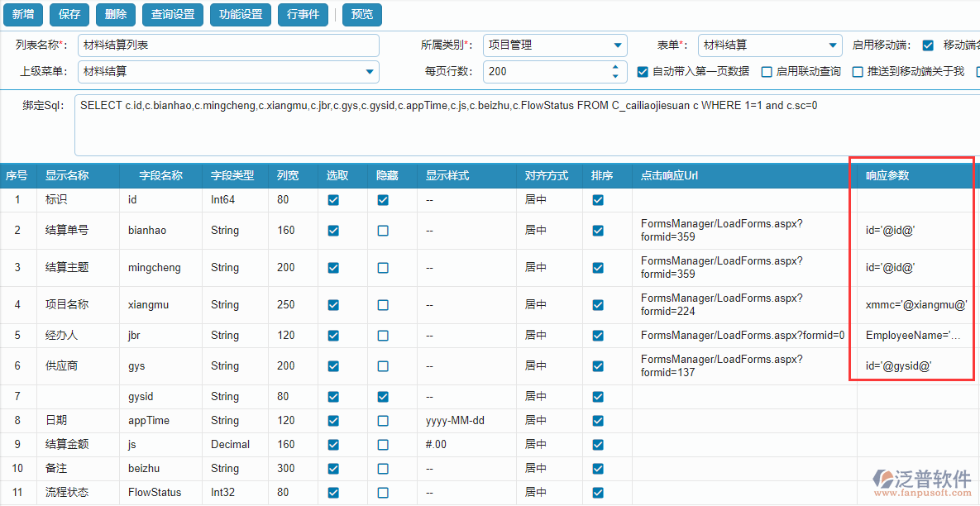This screenshot has height=506, width=980.
Task: Expand the 上级菜单 parent menu dropdown
Action: [369, 72]
